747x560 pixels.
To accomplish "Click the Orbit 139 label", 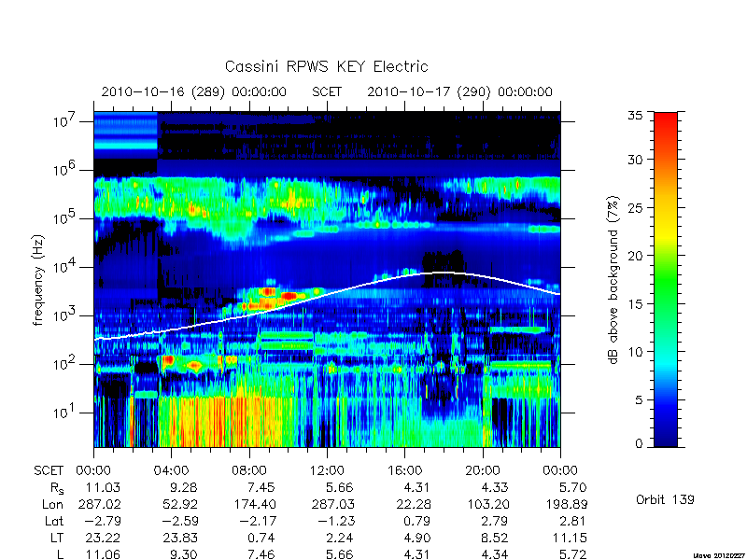I will point(665,499).
